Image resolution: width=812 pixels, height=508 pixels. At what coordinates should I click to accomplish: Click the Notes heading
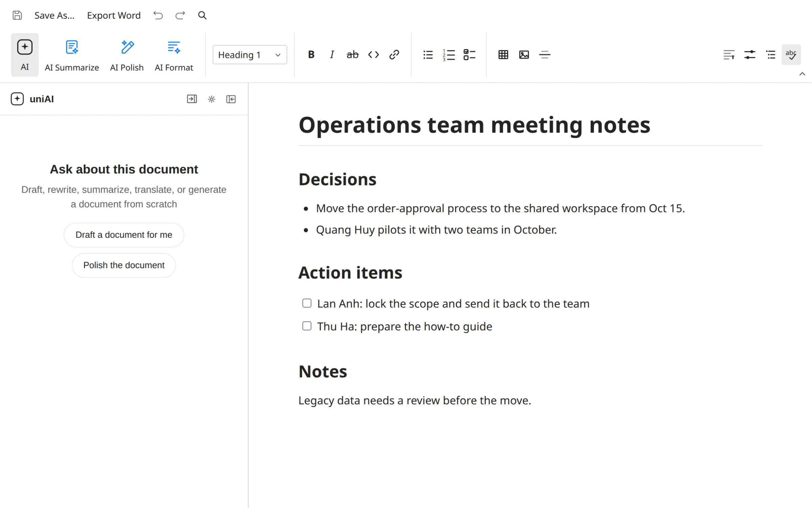tap(323, 372)
